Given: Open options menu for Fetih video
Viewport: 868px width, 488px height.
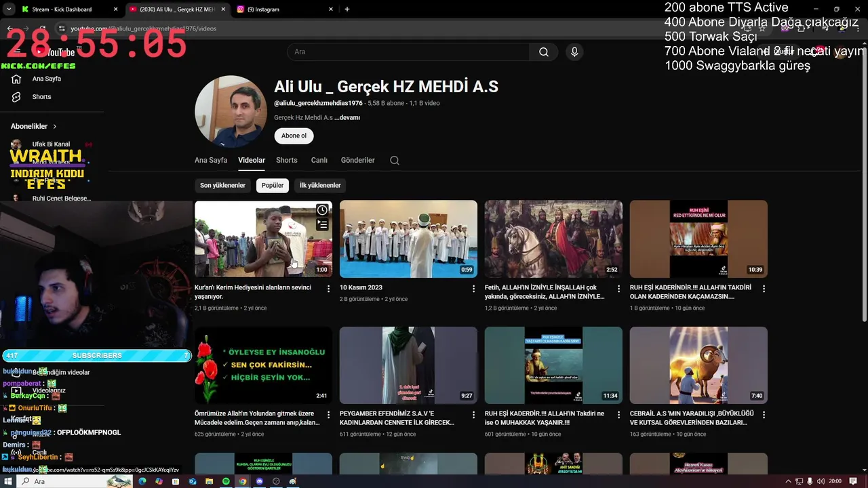Looking at the screenshot, I should 619,289.
